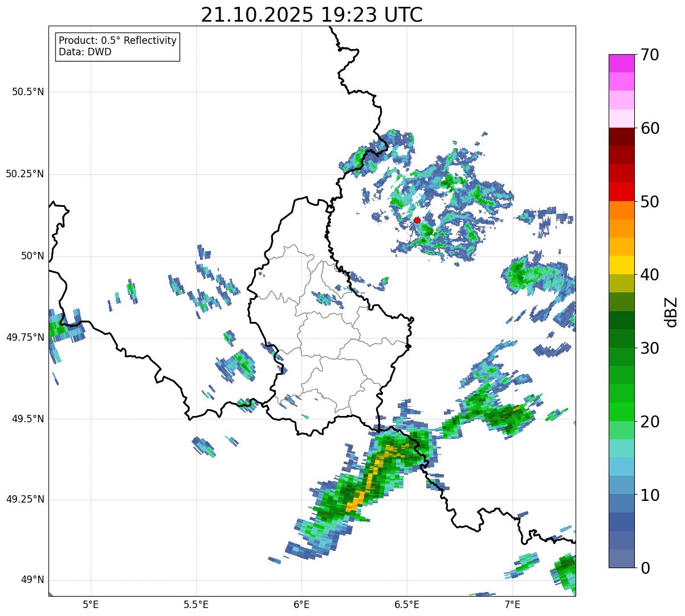Click the 50.5°N latitude label
Image resolution: width=685 pixels, height=616 pixels.
click(28, 92)
